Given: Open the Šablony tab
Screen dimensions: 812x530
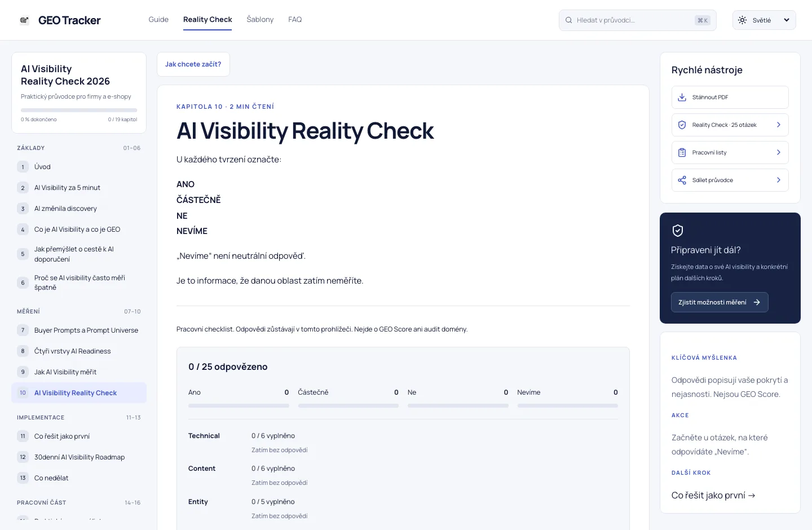Looking at the screenshot, I should pos(260,20).
